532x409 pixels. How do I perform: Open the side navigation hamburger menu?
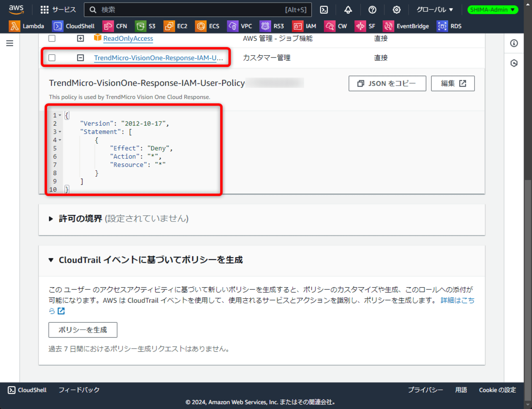[x=10, y=43]
